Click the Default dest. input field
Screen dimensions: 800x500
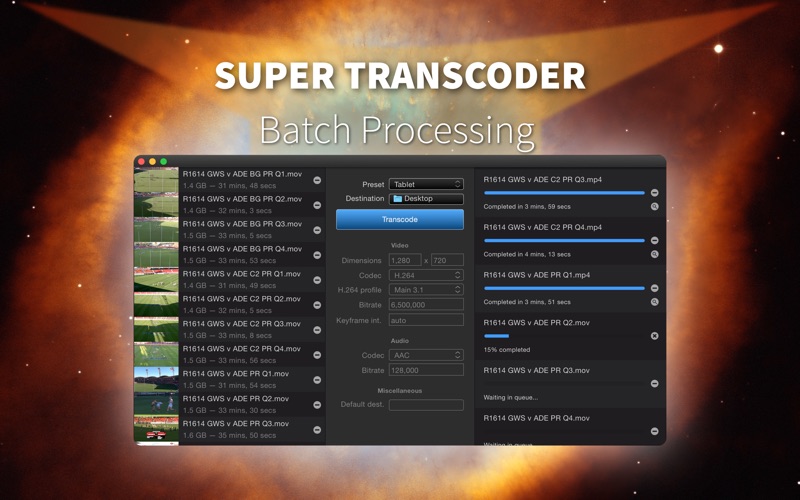[426, 405]
